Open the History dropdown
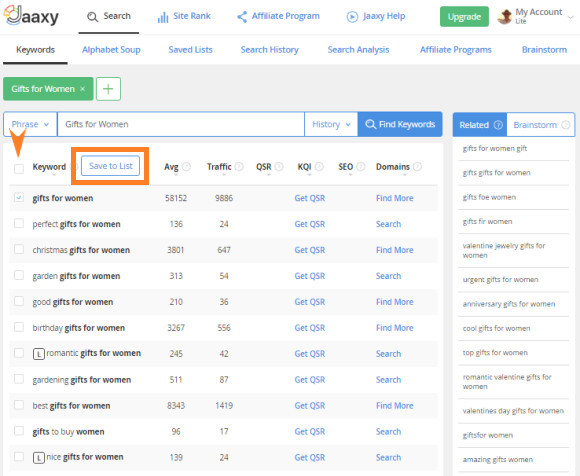Viewport: 580px width, 476px height. tap(331, 124)
